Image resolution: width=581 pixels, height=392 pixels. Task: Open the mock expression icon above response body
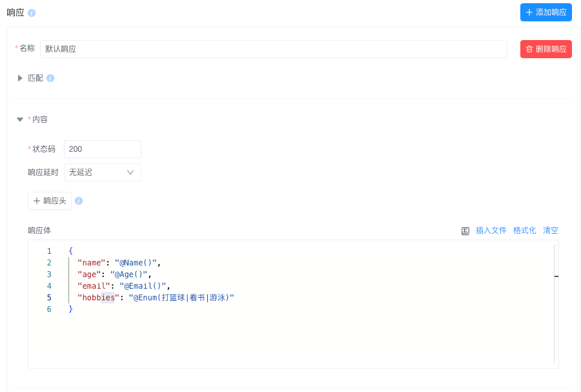click(x=465, y=231)
